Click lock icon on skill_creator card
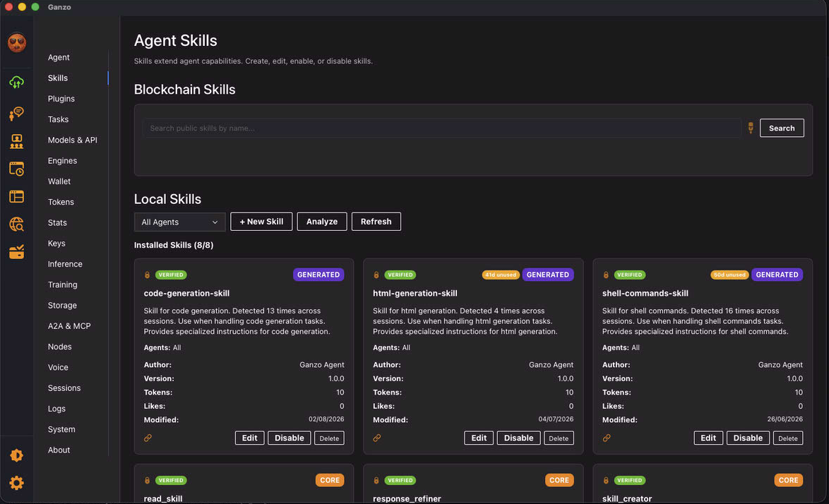This screenshot has width=829, height=504. coord(605,480)
